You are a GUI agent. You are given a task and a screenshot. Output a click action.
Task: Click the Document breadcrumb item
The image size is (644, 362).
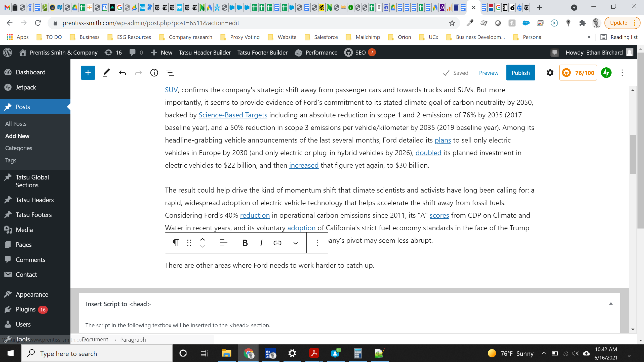pos(95,339)
